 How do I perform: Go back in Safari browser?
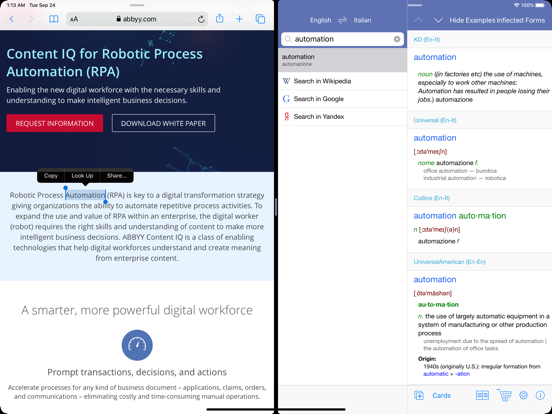(12, 19)
